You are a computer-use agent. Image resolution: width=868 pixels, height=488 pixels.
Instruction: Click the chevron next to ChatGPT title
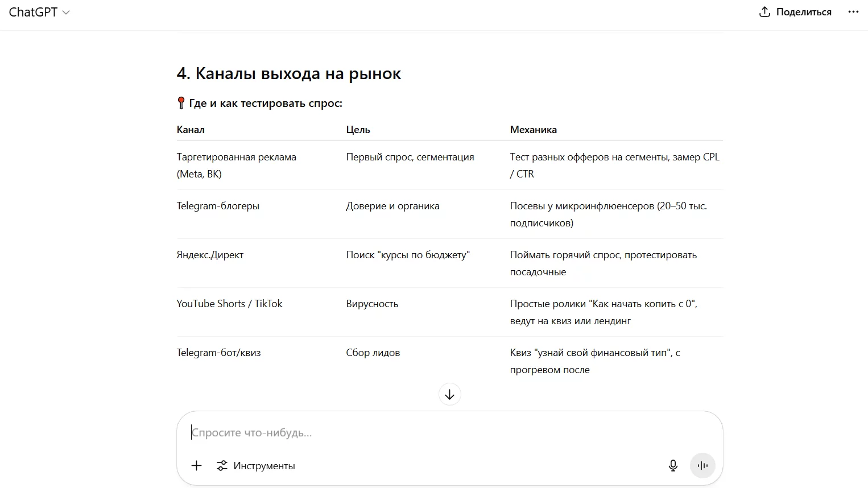[65, 13]
